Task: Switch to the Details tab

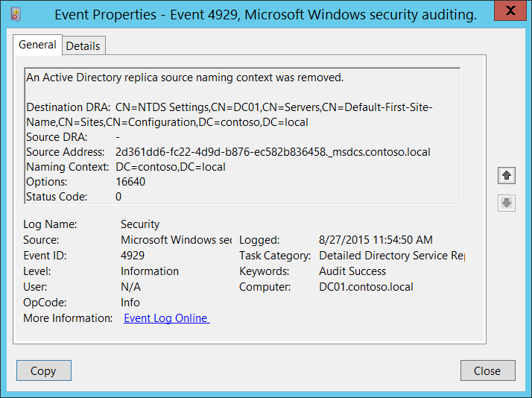Action: tap(83, 45)
